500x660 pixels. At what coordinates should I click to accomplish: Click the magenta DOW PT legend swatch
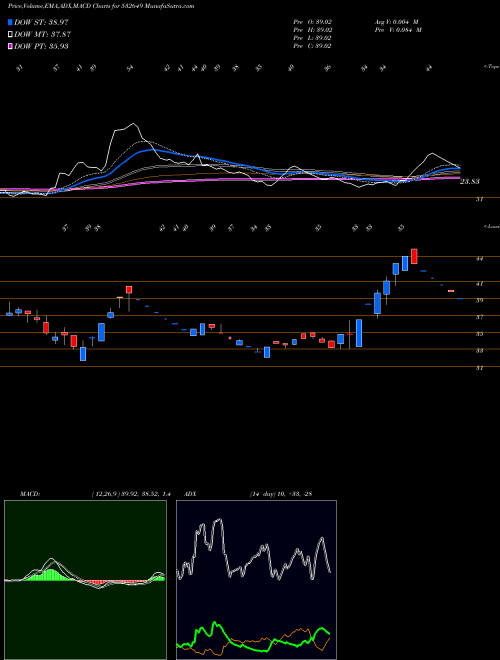pyautogui.click(x=11, y=46)
